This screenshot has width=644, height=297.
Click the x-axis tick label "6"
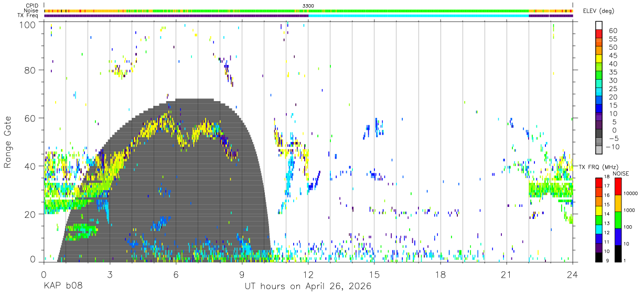(176, 275)
